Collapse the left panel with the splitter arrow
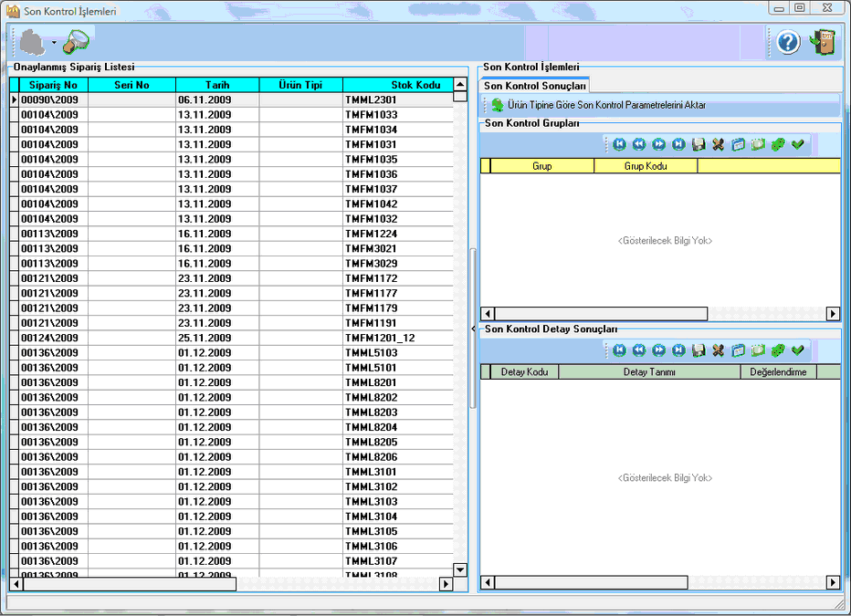 [473, 329]
